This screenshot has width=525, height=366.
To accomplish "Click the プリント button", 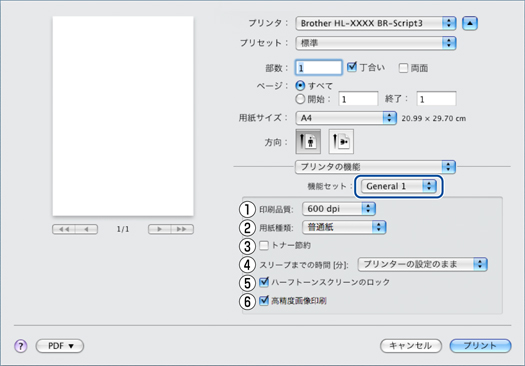I will click(480, 346).
